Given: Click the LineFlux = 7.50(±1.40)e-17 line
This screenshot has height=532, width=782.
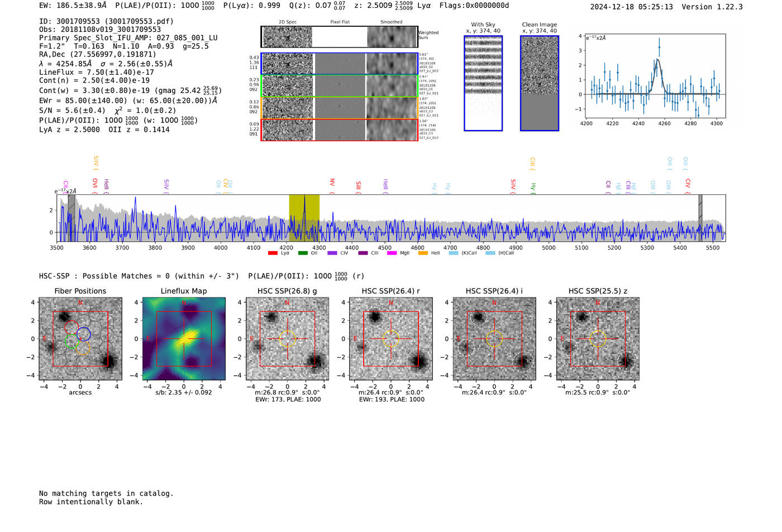Looking at the screenshot, I should point(97,72).
